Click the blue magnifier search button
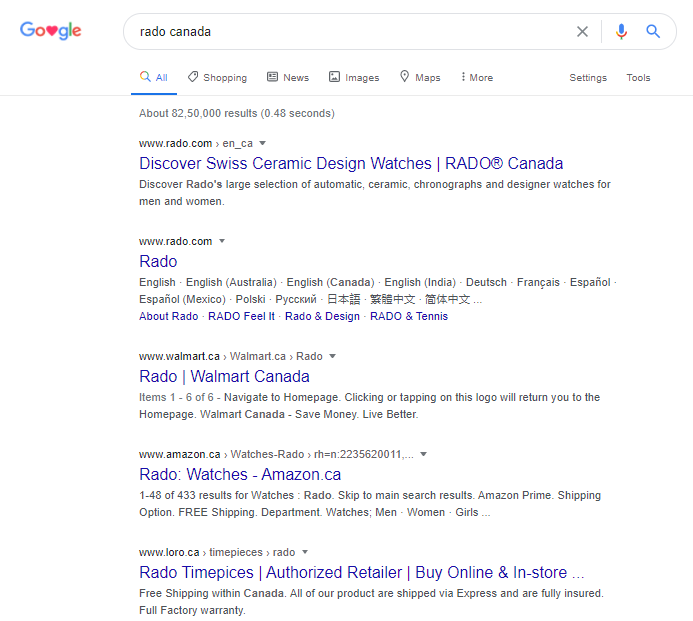The width and height of the screenshot is (693, 621). click(653, 31)
